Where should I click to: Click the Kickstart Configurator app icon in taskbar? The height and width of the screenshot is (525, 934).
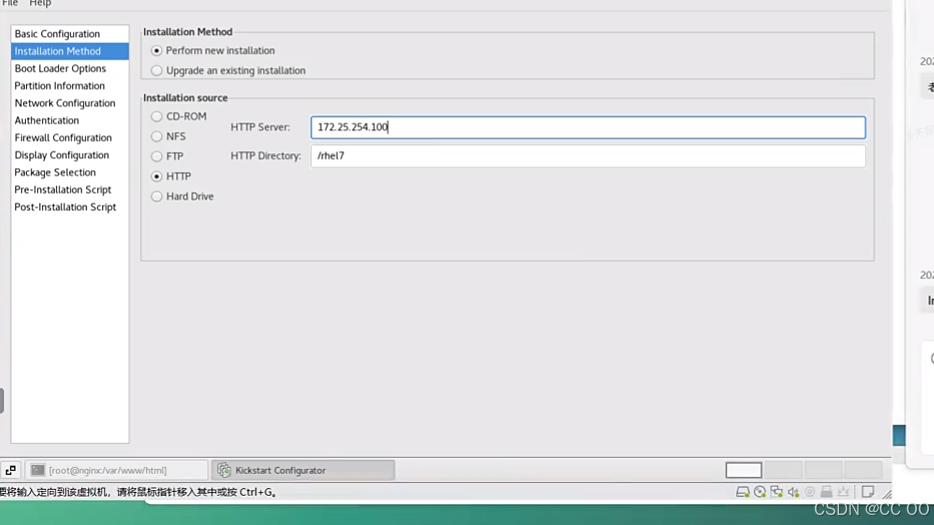(224, 470)
